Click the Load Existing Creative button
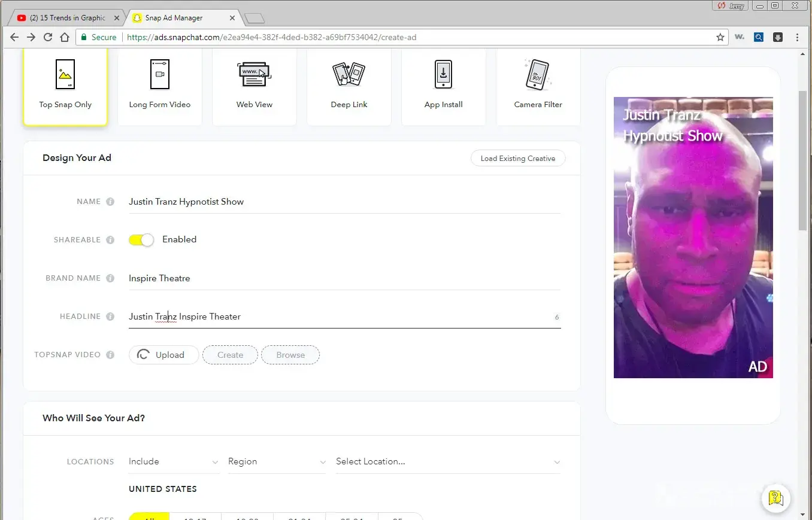Viewport: 812px width, 520px height. [517, 159]
